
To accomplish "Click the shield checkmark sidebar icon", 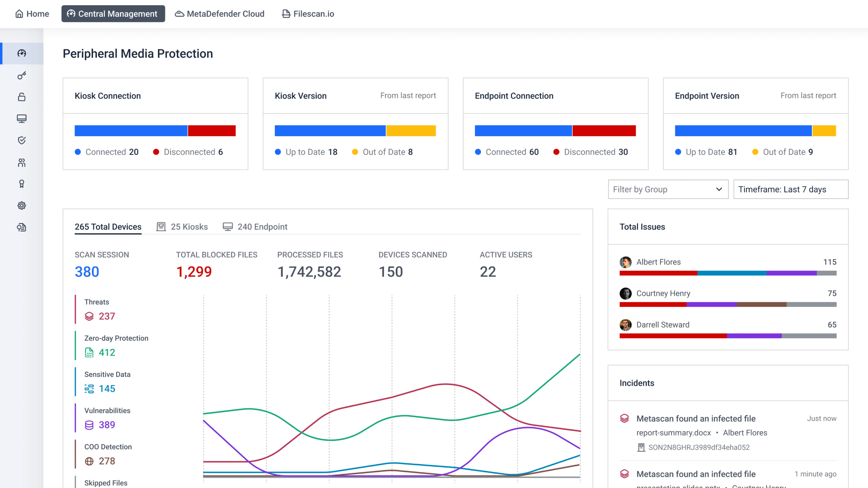I will pos(22,140).
